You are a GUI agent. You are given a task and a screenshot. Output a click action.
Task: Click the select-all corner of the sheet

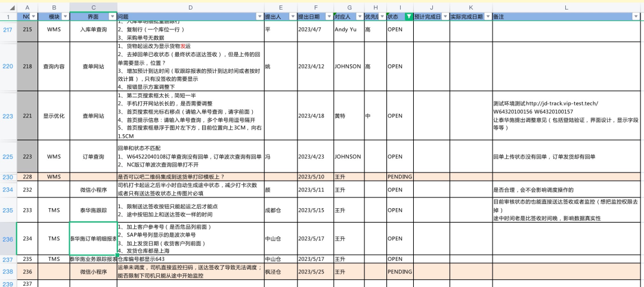click(8, 7)
